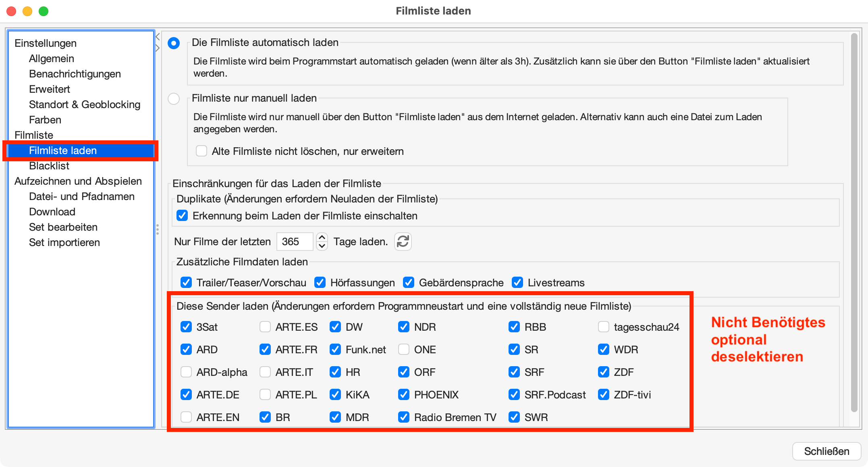Open the Farben settings page
The height and width of the screenshot is (467, 868).
(x=45, y=120)
